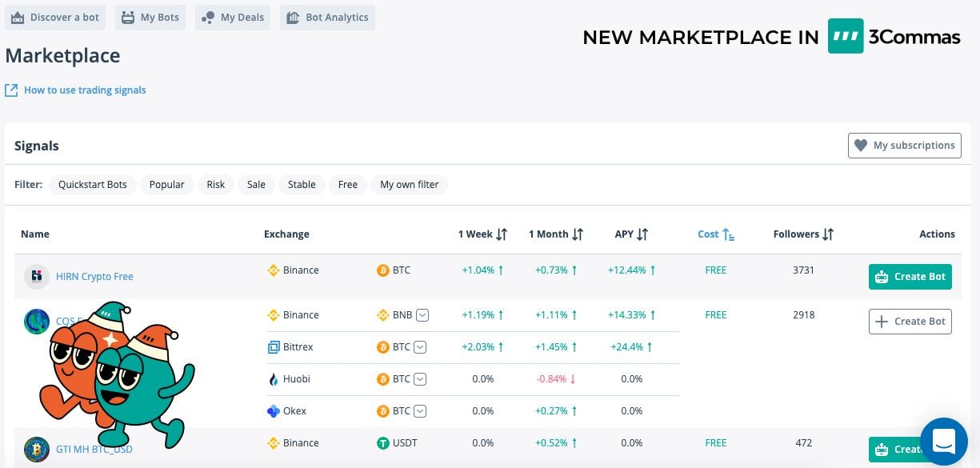The image size is (980, 468).
Task: Sort signals by APY arrows
Action: coord(642,234)
